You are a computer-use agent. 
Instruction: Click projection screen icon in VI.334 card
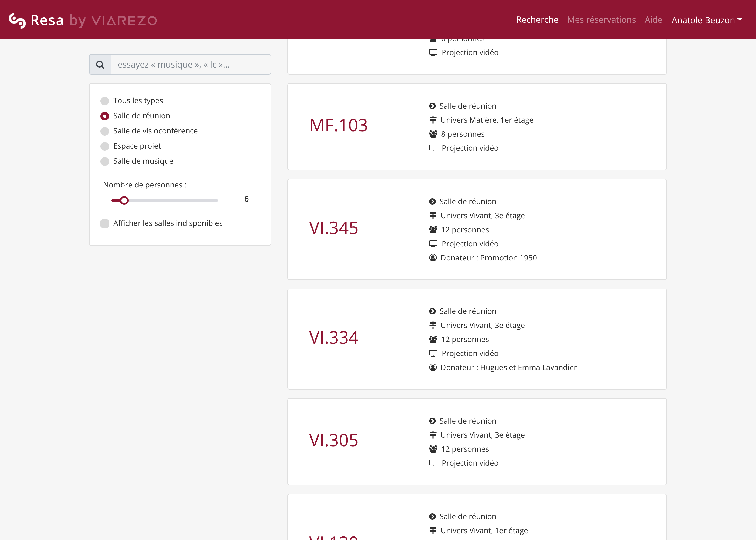(433, 353)
